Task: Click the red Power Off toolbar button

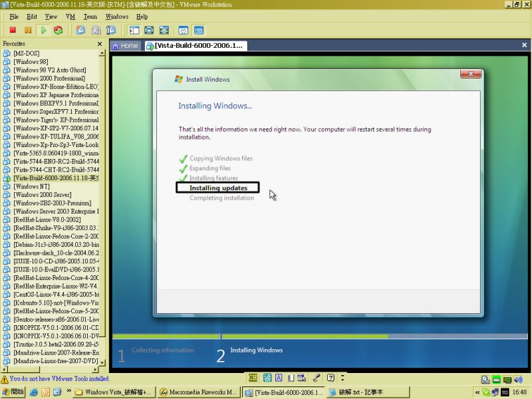Action: tap(13, 30)
